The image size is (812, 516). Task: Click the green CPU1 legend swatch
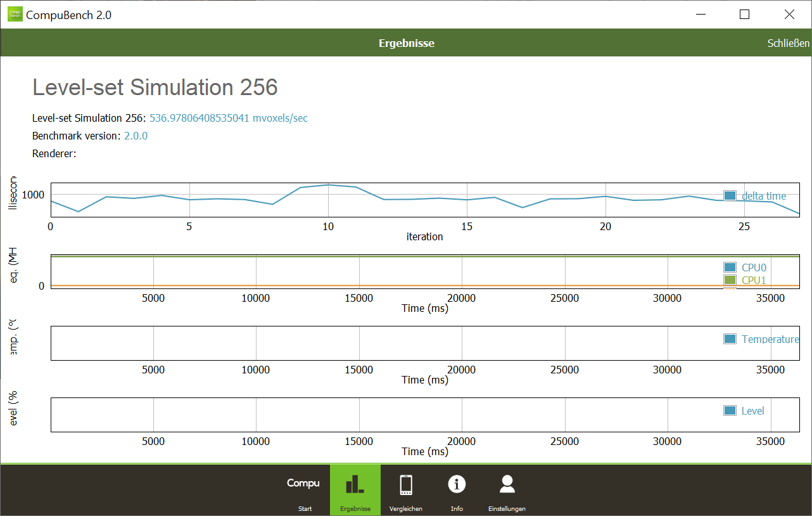pos(730,280)
